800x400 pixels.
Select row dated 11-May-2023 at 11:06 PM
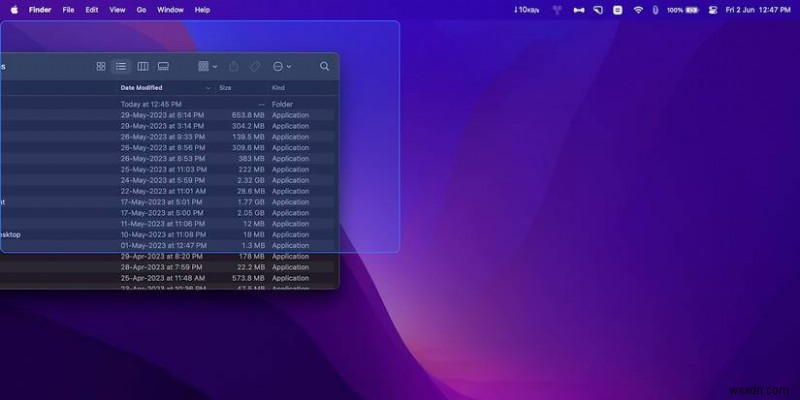tap(168, 224)
